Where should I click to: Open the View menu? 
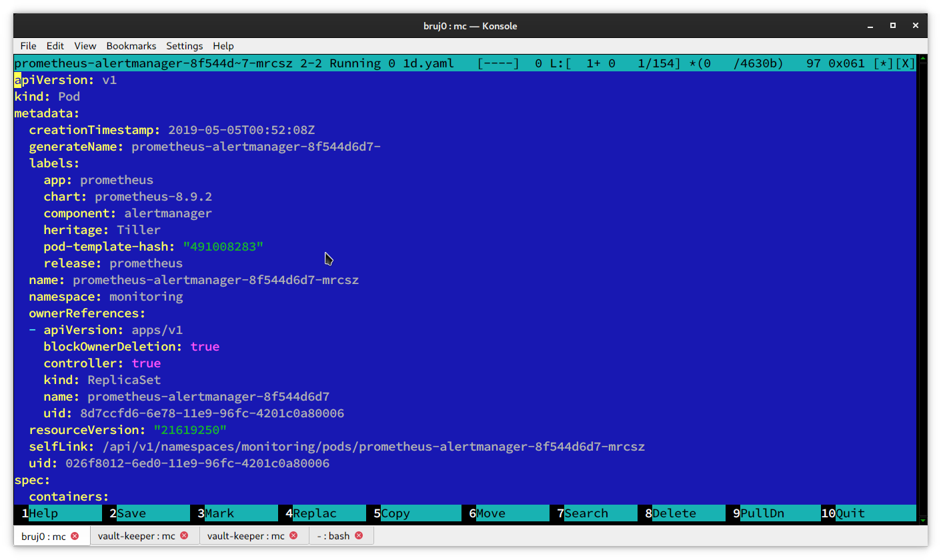coord(85,46)
